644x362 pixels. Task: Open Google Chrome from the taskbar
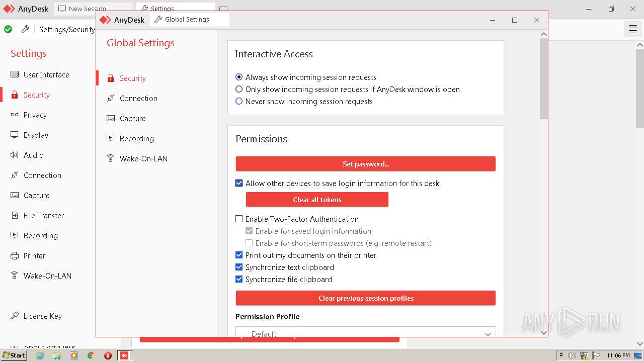point(91,355)
